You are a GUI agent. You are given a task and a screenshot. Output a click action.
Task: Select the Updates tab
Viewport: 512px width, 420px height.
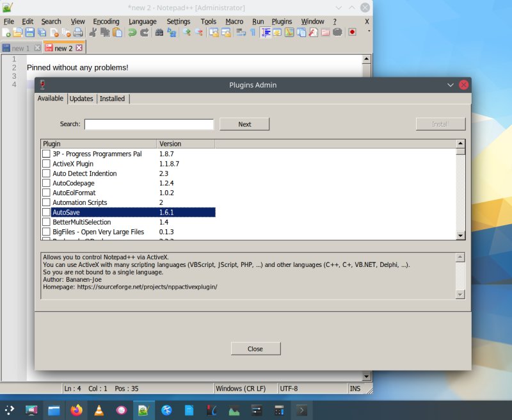click(81, 99)
